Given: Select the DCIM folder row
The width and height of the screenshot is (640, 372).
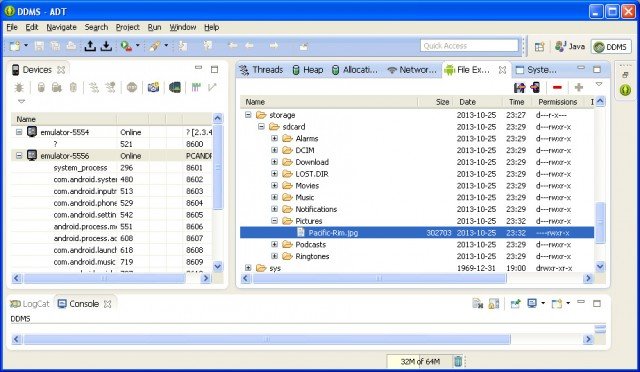Looking at the screenshot, I should (417, 150).
